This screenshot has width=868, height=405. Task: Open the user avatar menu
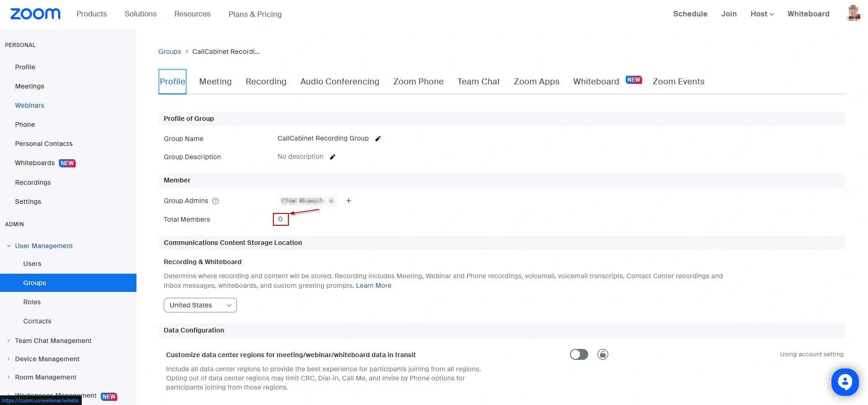click(x=853, y=13)
